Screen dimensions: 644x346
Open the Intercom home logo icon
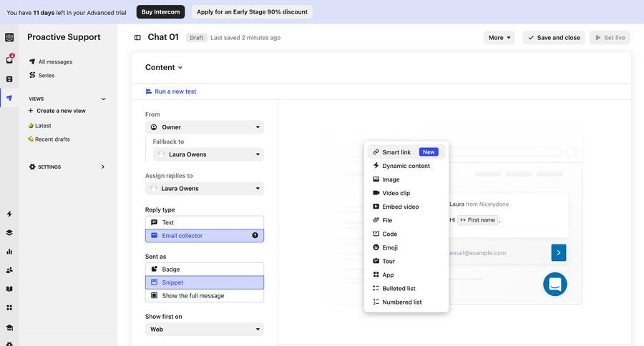click(x=9, y=37)
